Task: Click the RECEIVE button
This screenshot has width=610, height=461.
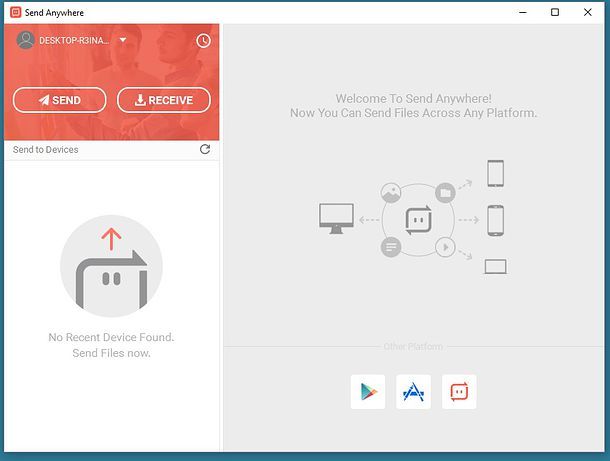Action: pos(164,100)
